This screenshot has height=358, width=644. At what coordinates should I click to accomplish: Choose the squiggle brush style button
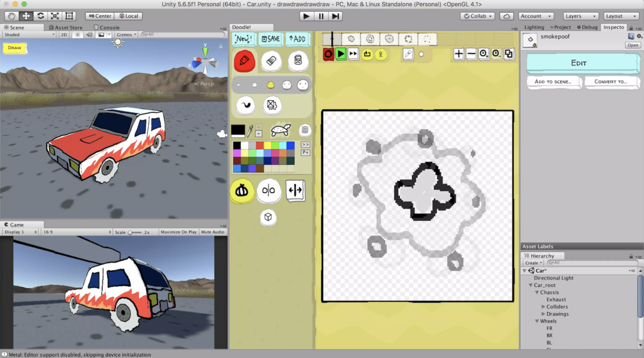[245, 105]
